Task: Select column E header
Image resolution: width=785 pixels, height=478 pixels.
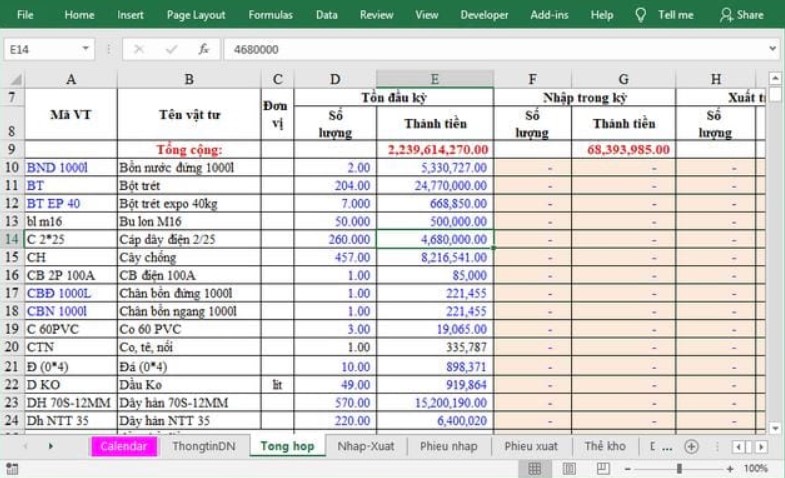Action: [x=435, y=79]
